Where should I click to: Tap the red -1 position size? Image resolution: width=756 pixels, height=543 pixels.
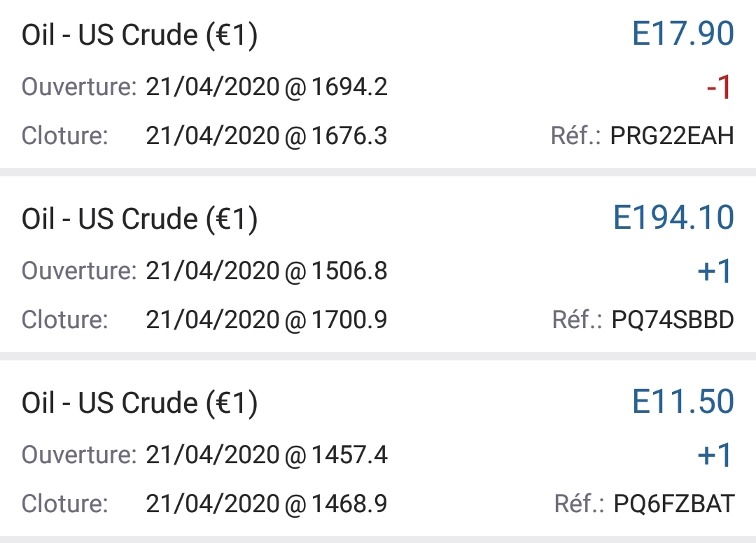[718, 88]
